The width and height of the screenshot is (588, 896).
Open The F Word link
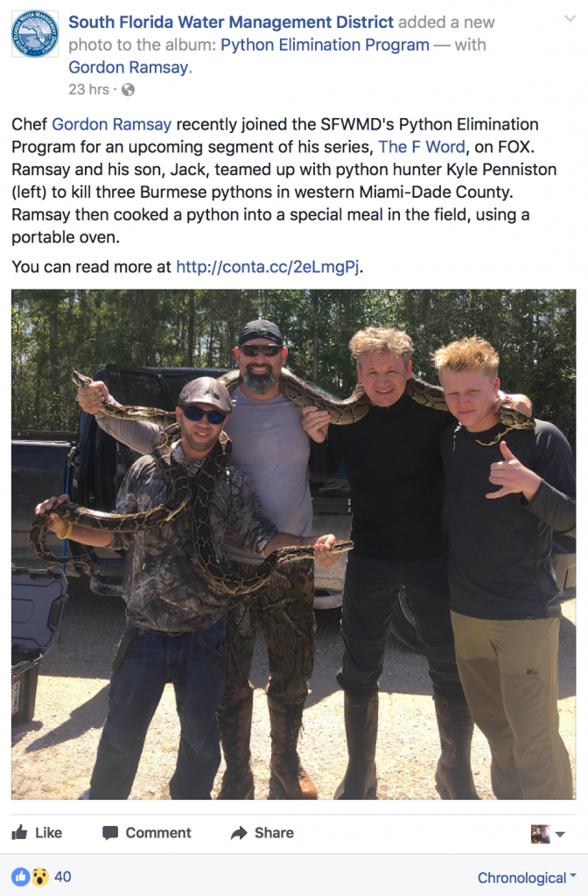tap(422, 147)
